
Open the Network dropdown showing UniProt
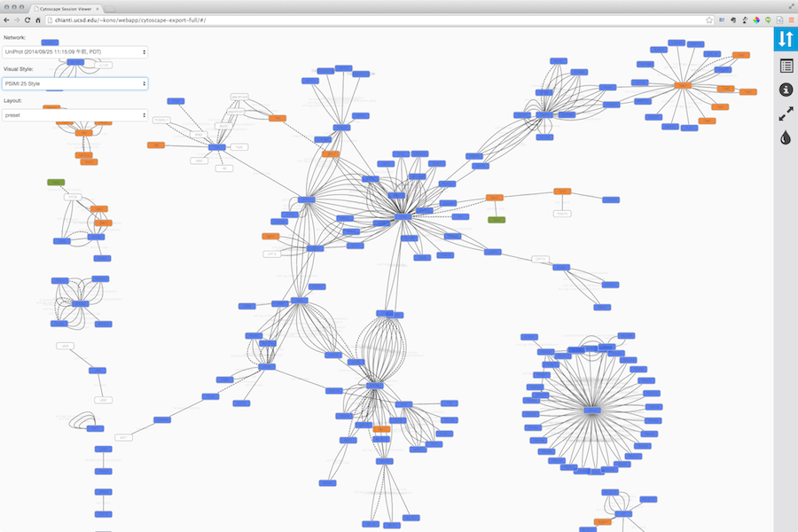[x=74, y=51]
